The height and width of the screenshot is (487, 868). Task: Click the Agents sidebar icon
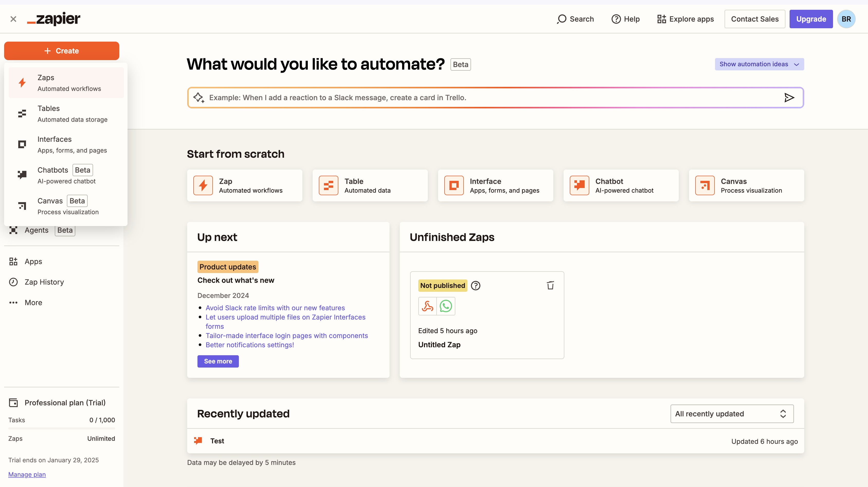(x=13, y=230)
